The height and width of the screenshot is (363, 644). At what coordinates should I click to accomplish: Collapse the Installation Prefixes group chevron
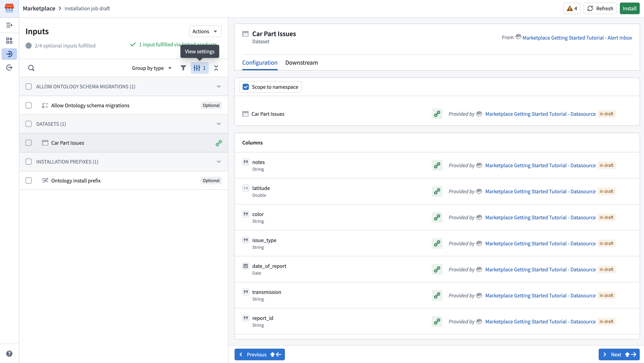click(219, 162)
